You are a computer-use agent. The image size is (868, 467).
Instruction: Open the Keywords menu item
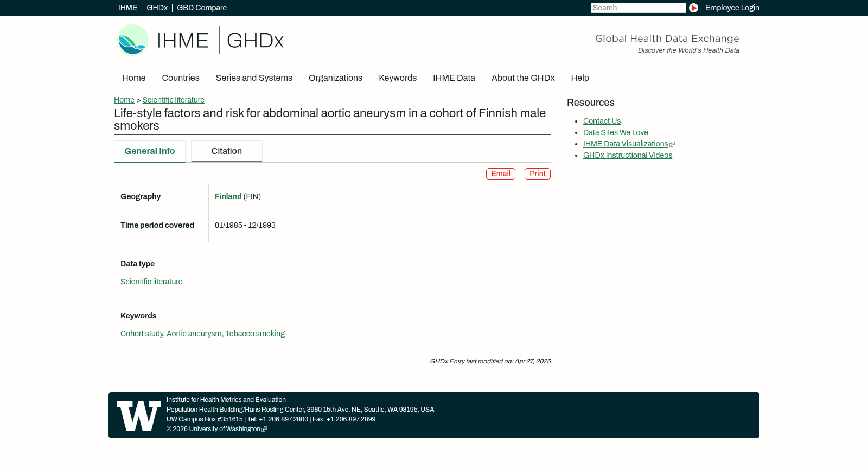coord(398,78)
